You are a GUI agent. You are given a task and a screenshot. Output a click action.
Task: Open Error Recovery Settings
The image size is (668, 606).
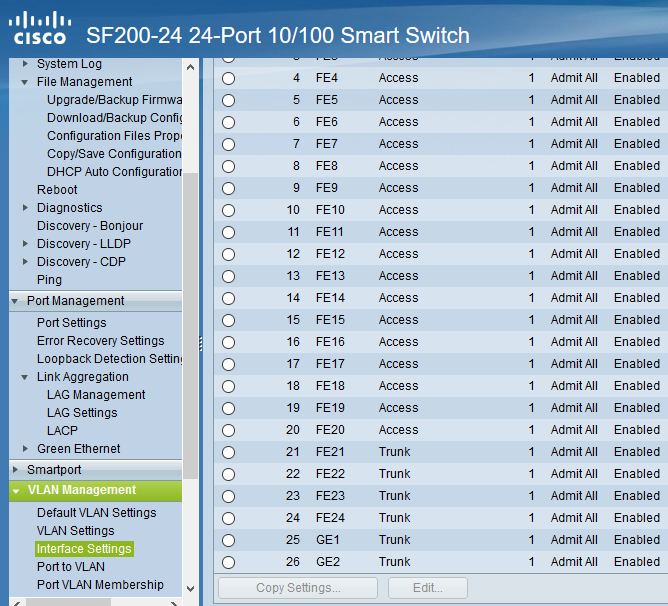click(101, 341)
